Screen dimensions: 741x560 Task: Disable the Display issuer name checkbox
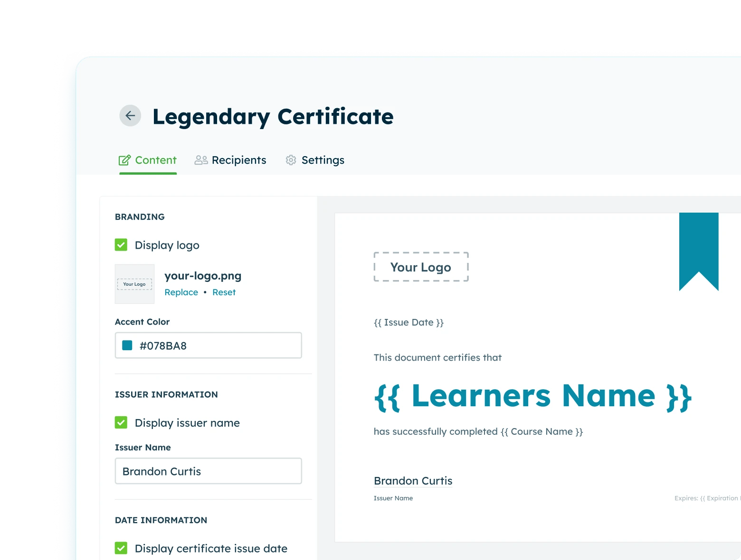click(121, 423)
